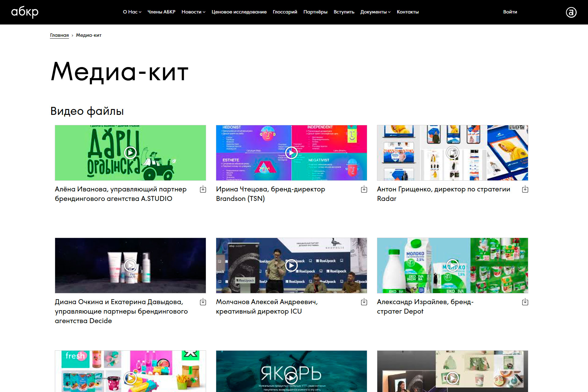Expand the Новости dropdown menu
The image size is (588, 392).
(x=193, y=12)
